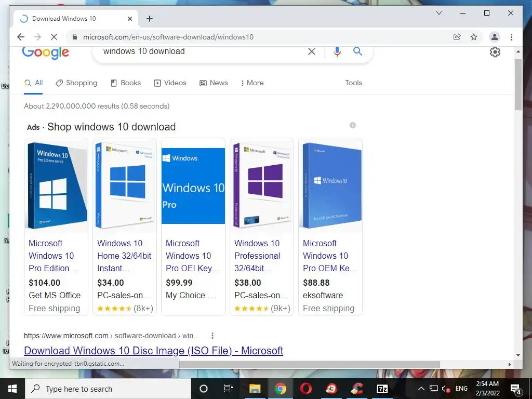Open result options three-dot menu
This screenshot has height=399, width=532.
click(212, 336)
